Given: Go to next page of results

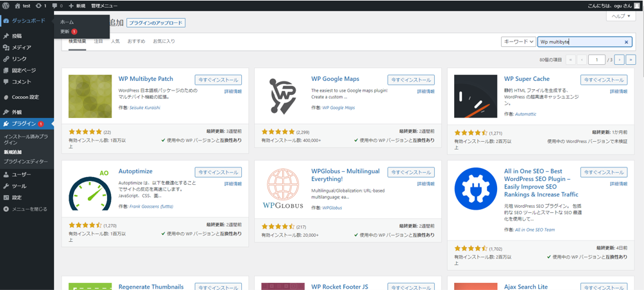Looking at the screenshot, I should (620, 60).
